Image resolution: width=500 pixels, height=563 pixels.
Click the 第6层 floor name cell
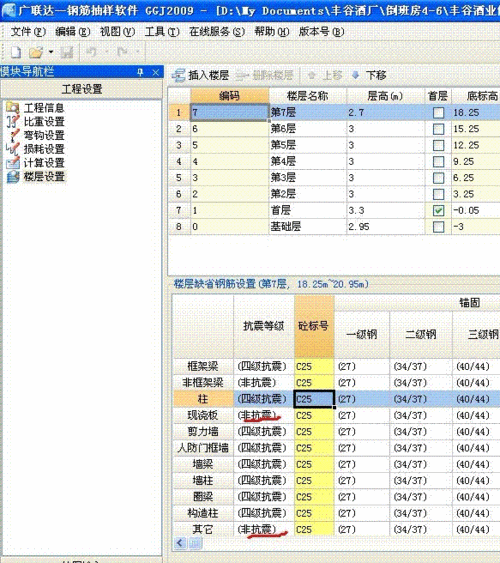[308, 129]
